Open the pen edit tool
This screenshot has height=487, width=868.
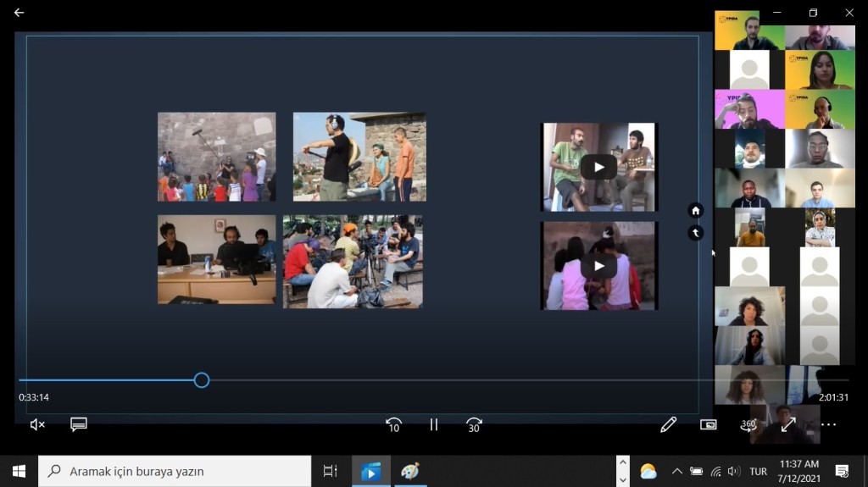tap(668, 425)
